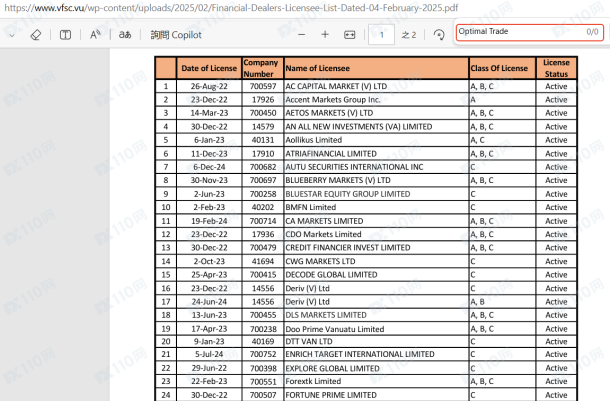The image size is (610, 401).
Task: Select BLUESTAR EQUITY GROUP LIMITED cell
Action: (x=376, y=194)
